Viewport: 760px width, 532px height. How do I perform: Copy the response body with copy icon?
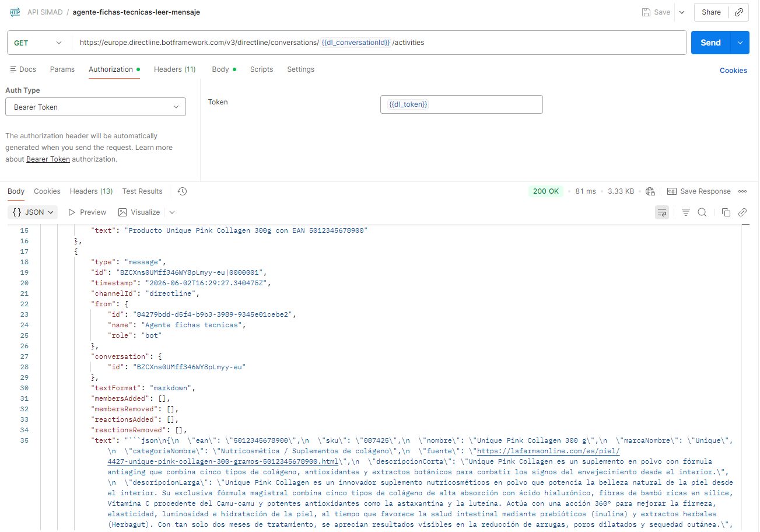point(726,212)
